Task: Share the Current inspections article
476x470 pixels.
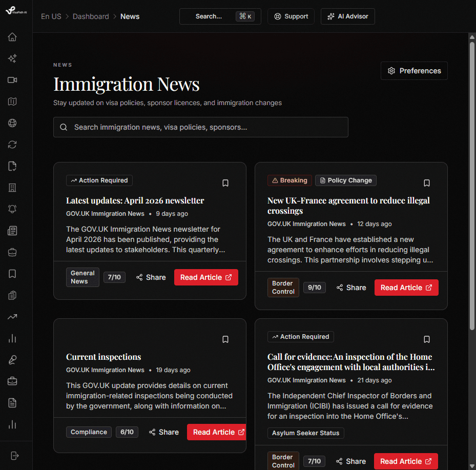Action: pyautogui.click(x=163, y=432)
